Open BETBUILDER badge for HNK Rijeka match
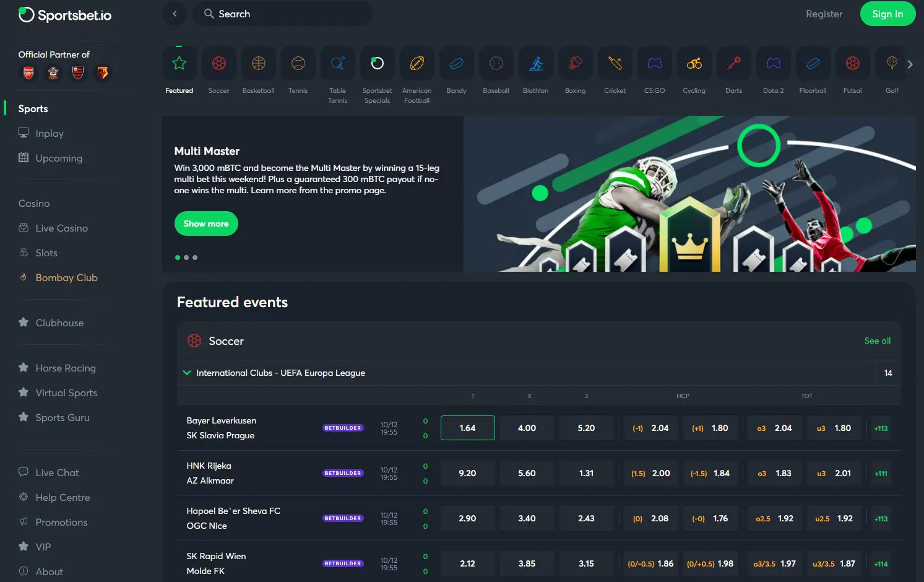Image resolution: width=924 pixels, height=582 pixels. [343, 473]
